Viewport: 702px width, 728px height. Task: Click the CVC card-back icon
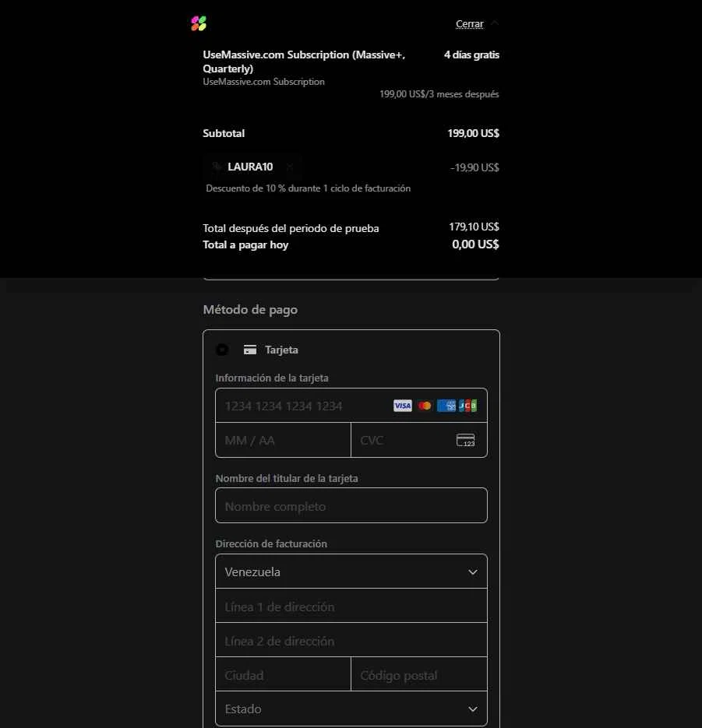point(465,440)
